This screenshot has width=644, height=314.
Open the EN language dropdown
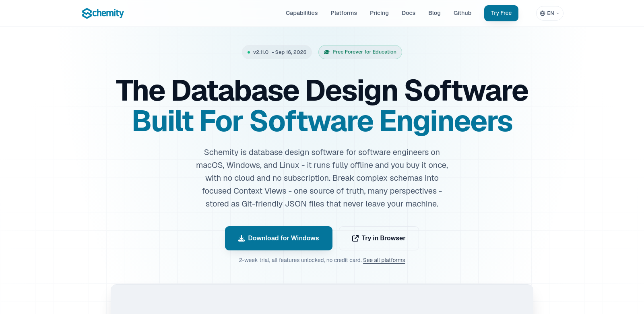(549, 13)
